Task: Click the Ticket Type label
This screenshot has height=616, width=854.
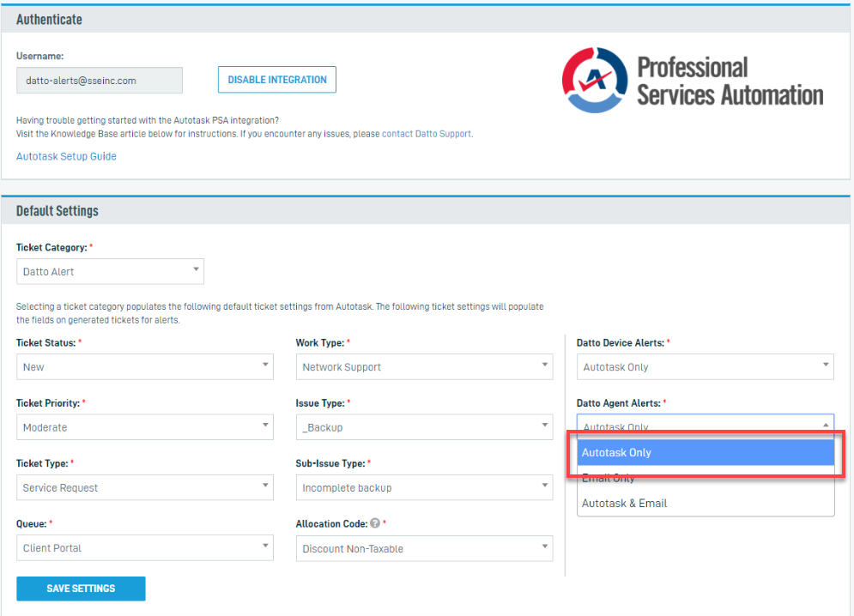Action: tap(42, 463)
